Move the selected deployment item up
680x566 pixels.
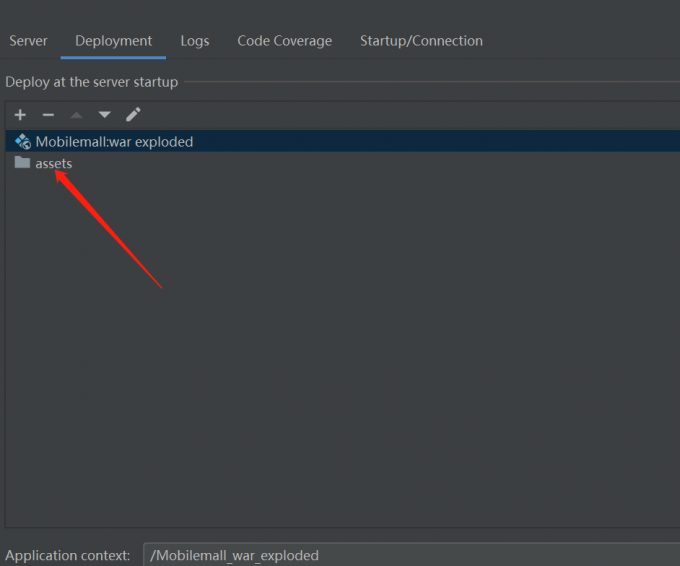click(x=76, y=115)
